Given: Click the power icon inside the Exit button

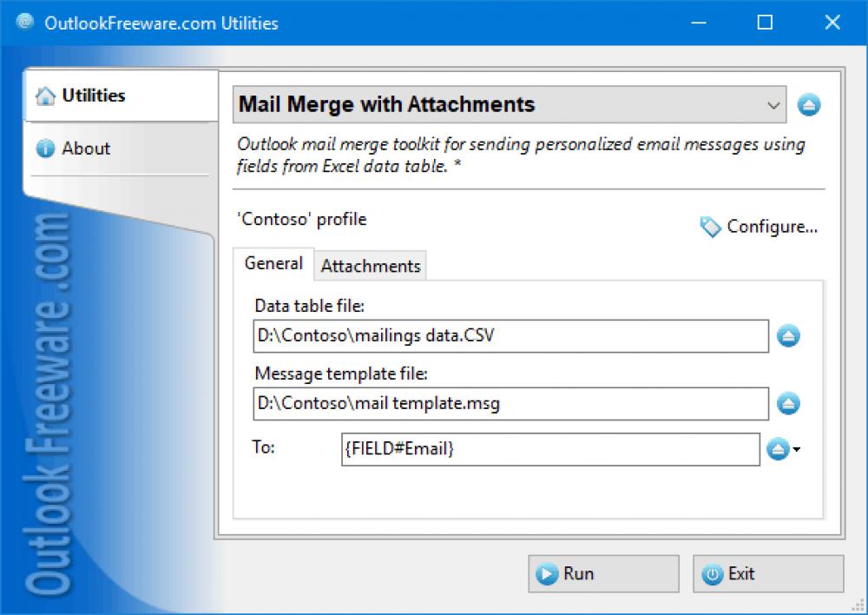Looking at the screenshot, I should (713, 573).
